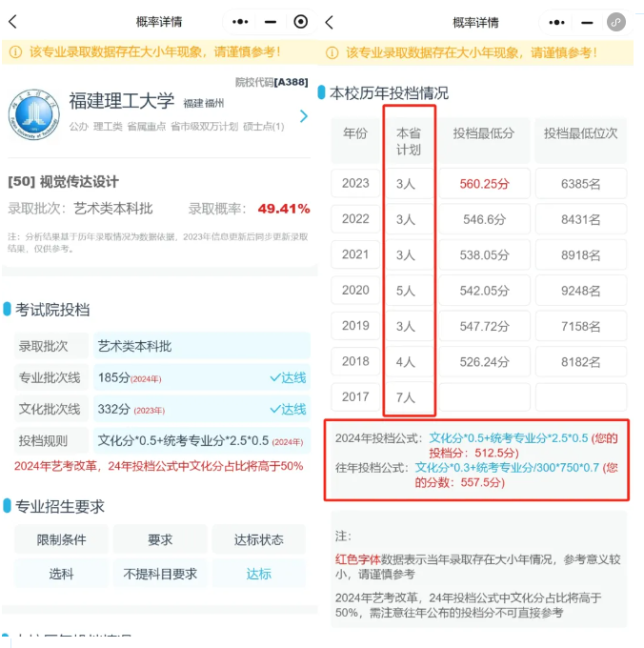Tap 不提科目要求 cell
This screenshot has height=648, width=644.
(160, 574)
